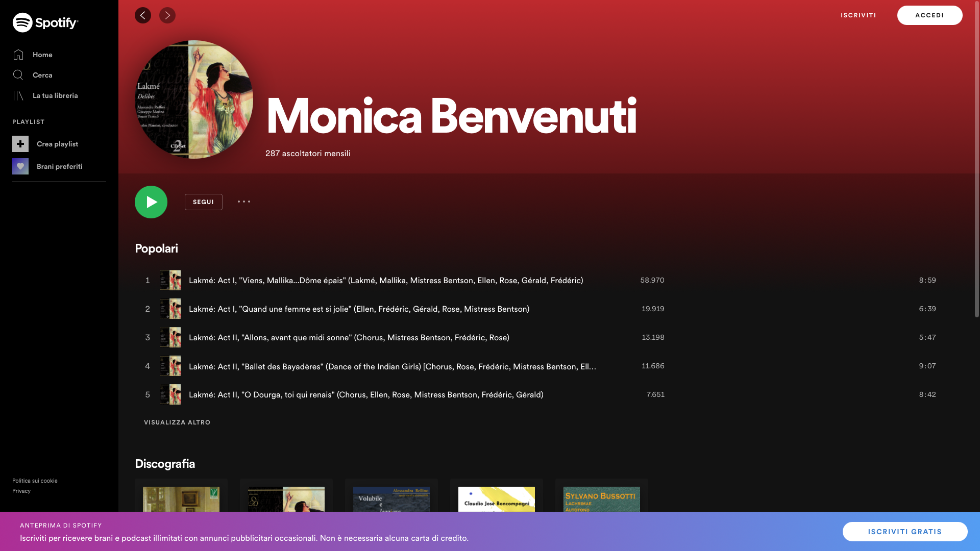Click the ISCRIVITI GRATIS button

click(x=904, y=532)
